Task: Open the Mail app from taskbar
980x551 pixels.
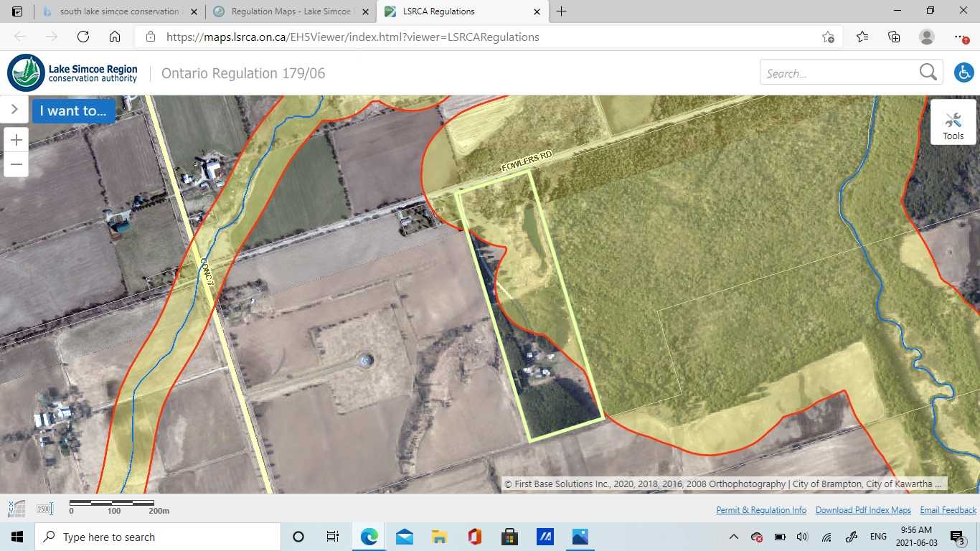Action: click(404, 537)
